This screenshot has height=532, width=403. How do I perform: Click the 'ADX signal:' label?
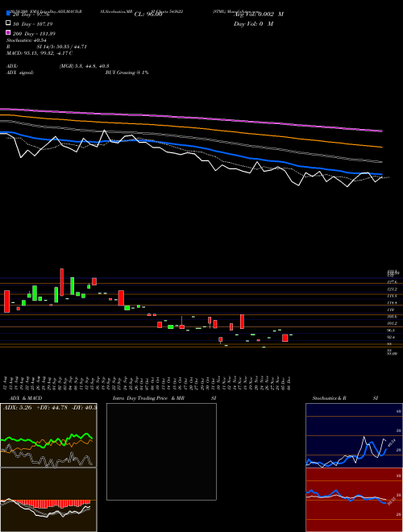point(20,73)
